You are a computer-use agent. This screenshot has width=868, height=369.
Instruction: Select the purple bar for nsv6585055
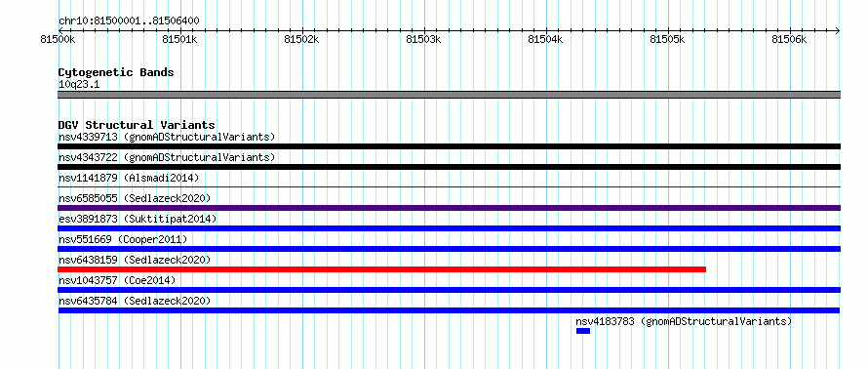tap(449, 208)
